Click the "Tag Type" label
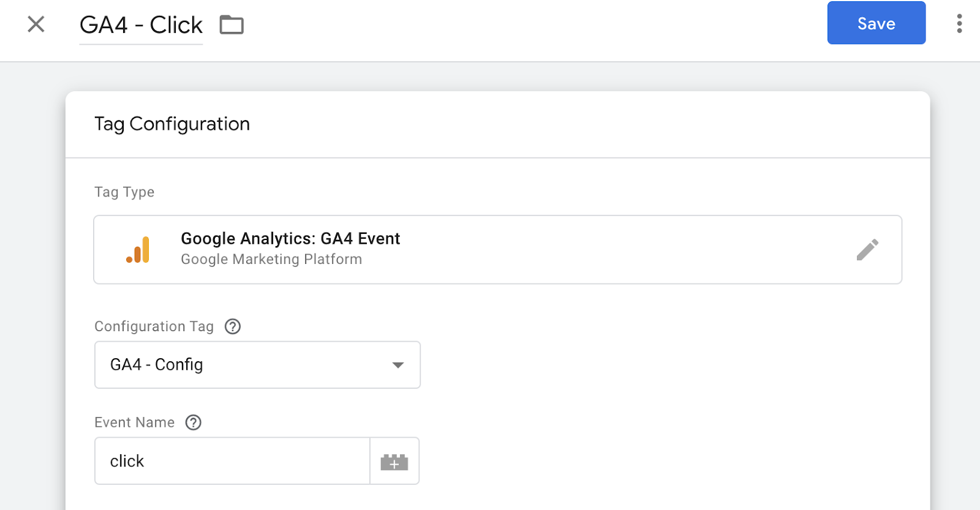 click(124, 192)
